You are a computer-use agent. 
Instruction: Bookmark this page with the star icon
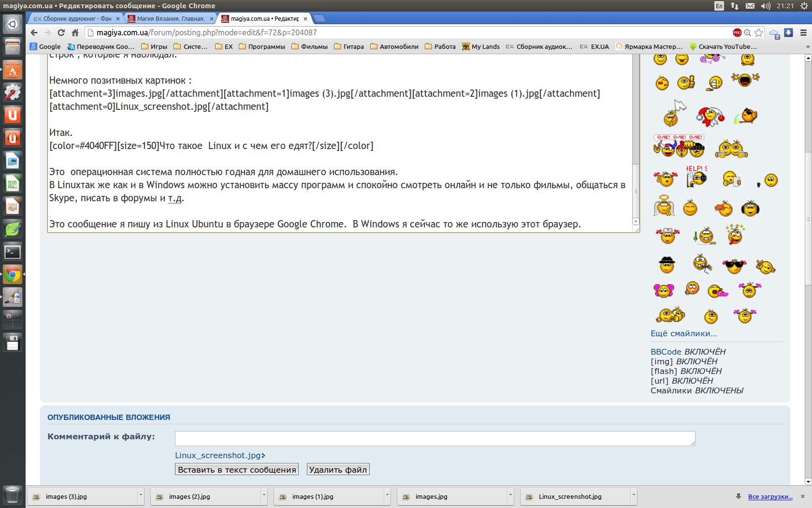[x=758, y=32]
